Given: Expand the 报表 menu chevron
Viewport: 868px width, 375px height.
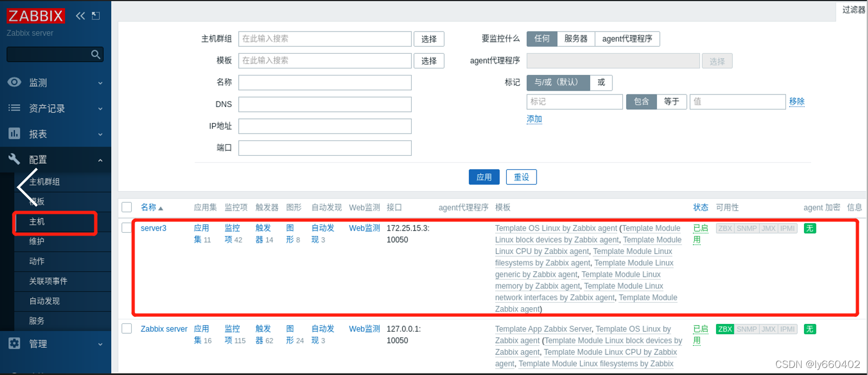Looking at the screenshot, I should [100, 134].
